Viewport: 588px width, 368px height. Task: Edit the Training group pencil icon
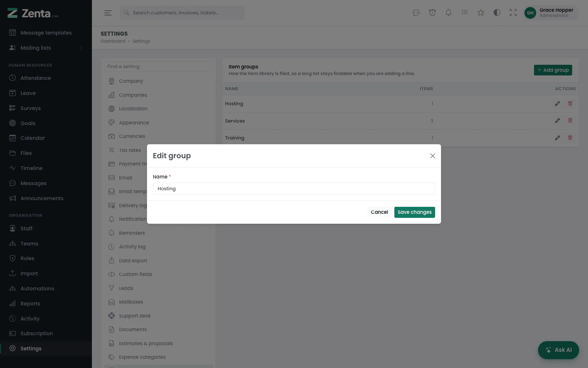[557, 138]
